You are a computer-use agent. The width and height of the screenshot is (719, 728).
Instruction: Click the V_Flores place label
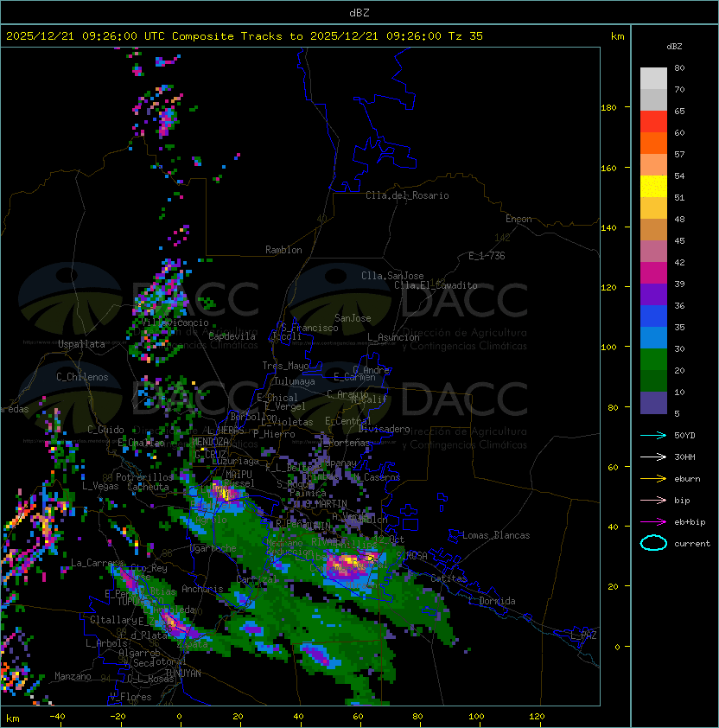point(130,697)
